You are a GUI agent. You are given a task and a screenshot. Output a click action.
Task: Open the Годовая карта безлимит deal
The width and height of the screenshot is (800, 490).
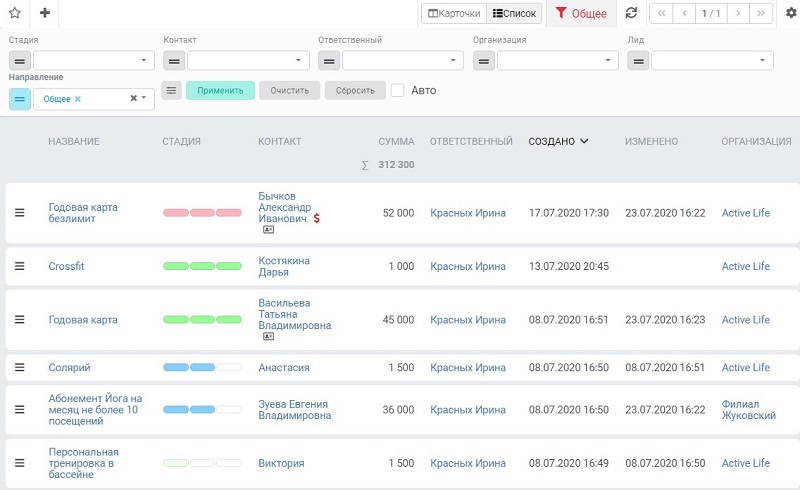pos(83,213)
